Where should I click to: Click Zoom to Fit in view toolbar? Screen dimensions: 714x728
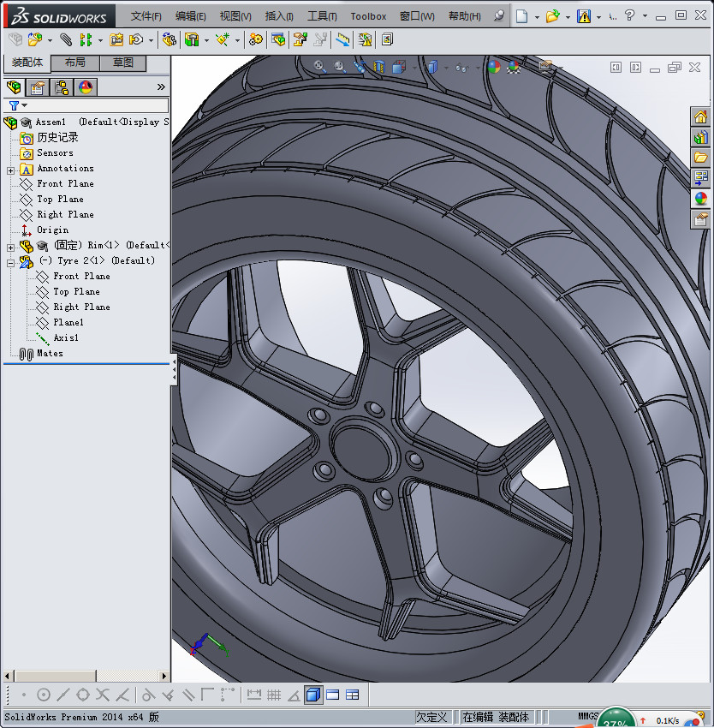click(x=319, y=66)
